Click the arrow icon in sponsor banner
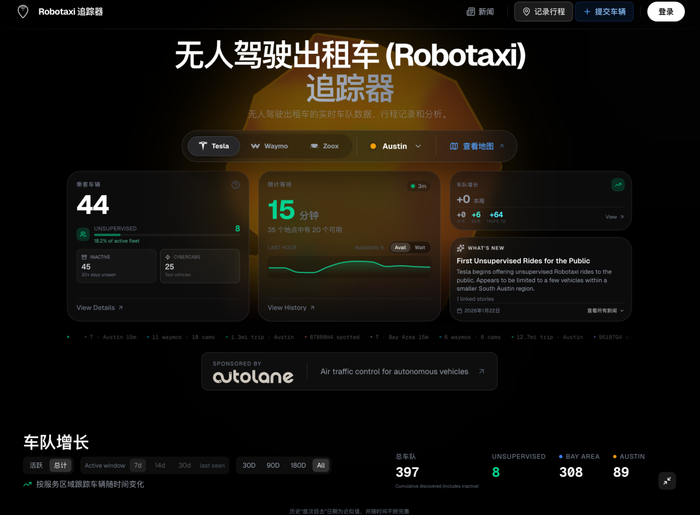 481,371
